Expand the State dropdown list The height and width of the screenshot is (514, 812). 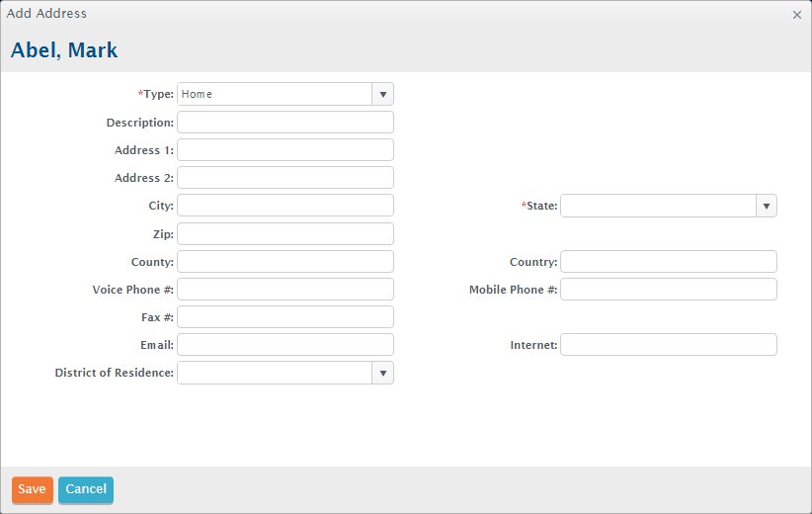tap(766, 206)
